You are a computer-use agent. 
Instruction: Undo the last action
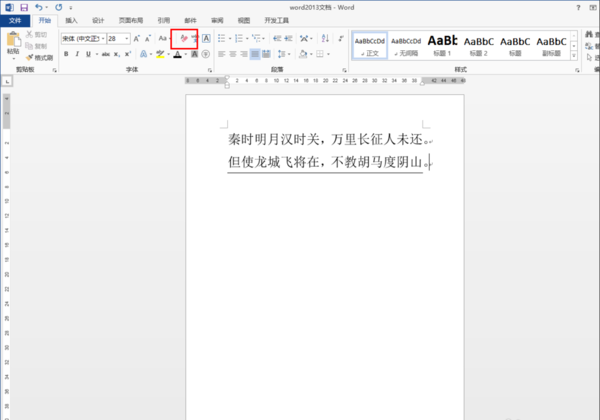(39, 7)
